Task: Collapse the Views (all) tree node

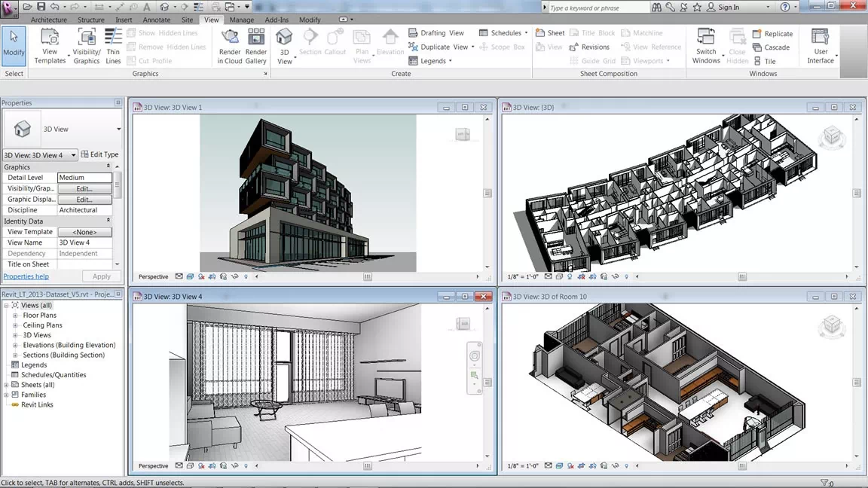Action: [8, 305]
